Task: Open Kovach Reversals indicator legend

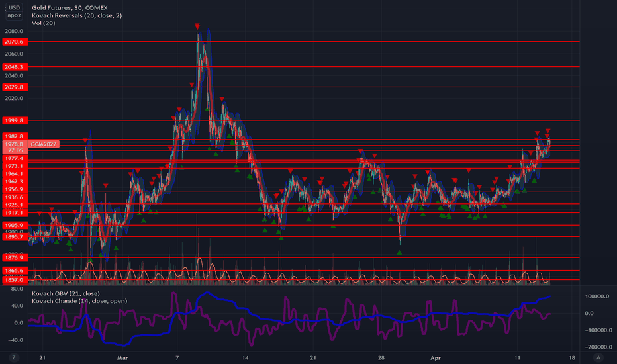Action: pyautogui.click(x=77, y=15)
